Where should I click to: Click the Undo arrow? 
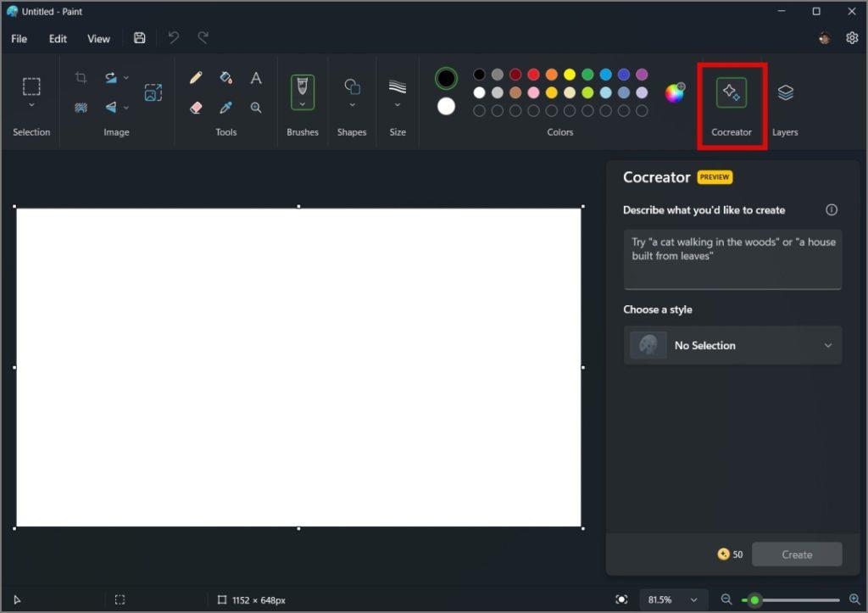click(x=173, y=37)
